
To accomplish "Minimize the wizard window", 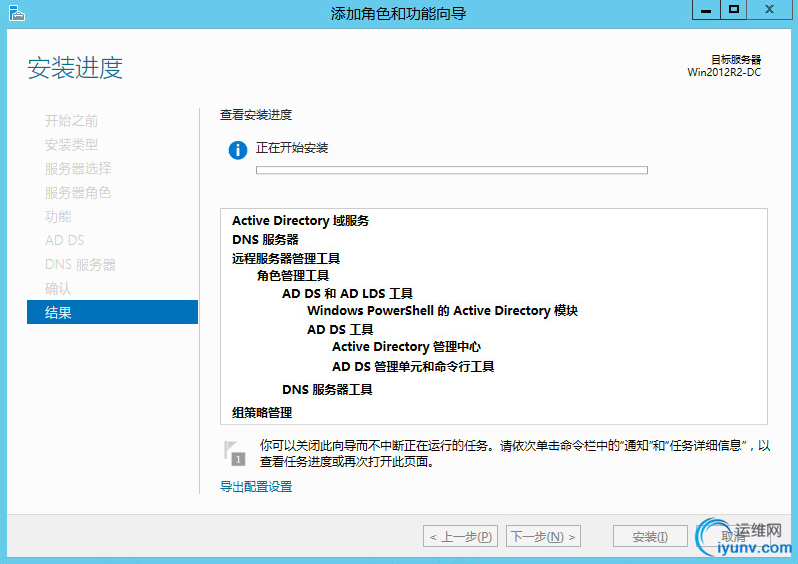I will (706, 10).
